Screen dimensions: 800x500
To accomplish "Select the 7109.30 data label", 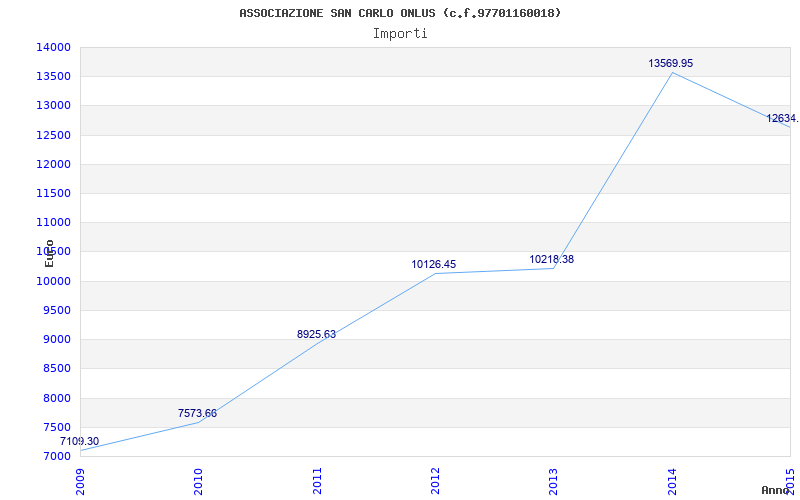I will pyautogui.click(x=80, y=441).
